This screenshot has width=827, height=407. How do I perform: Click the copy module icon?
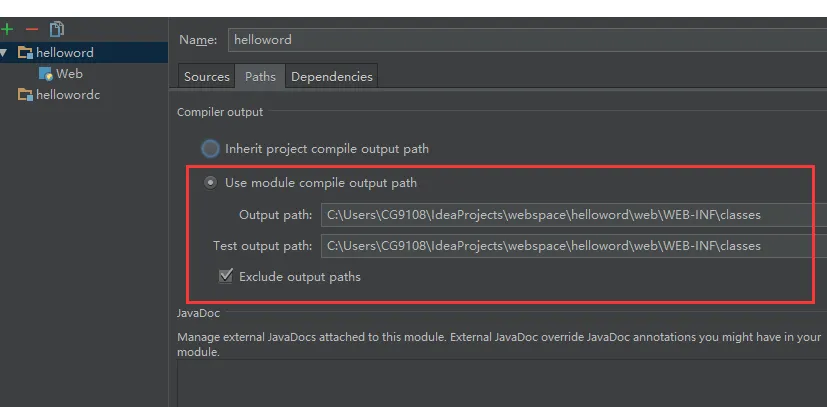pos(56,29)
